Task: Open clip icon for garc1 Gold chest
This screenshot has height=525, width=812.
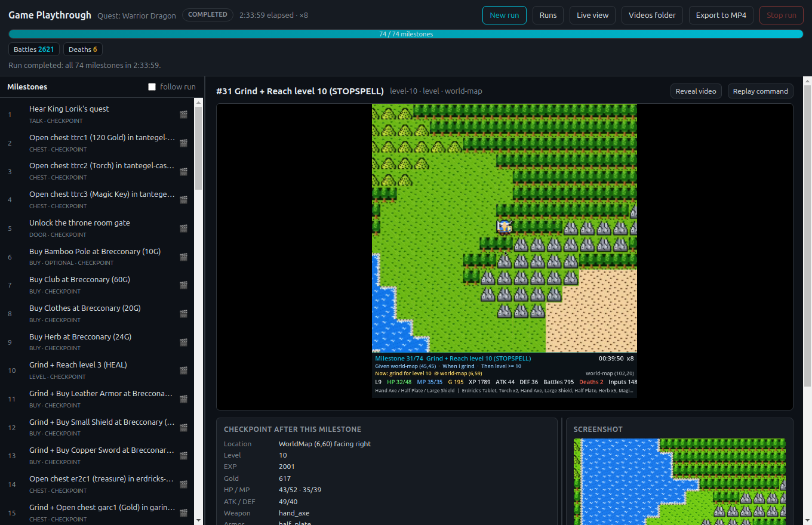Action: pyautogui.click(x=183, y=513)
